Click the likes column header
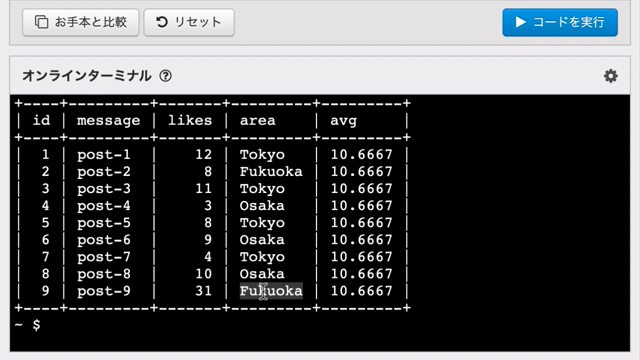Image resolution: width=640 pixels, height=360 pixels. pos(190,120)
